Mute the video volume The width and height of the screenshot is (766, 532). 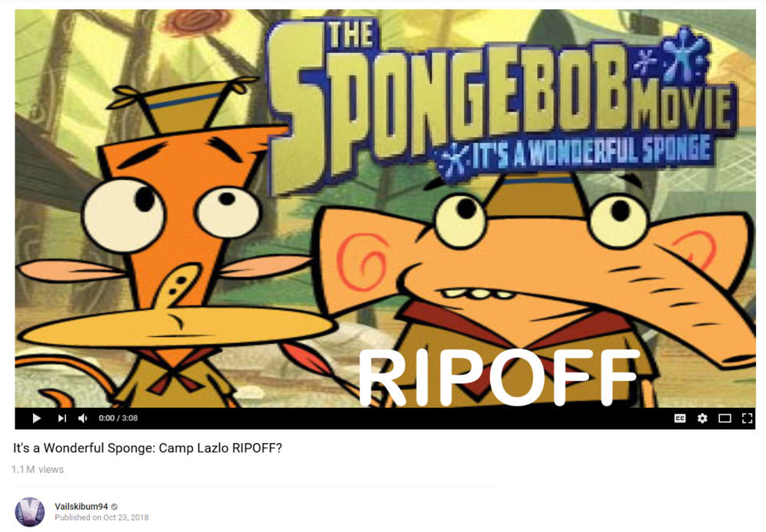click(x=83, y=418)
